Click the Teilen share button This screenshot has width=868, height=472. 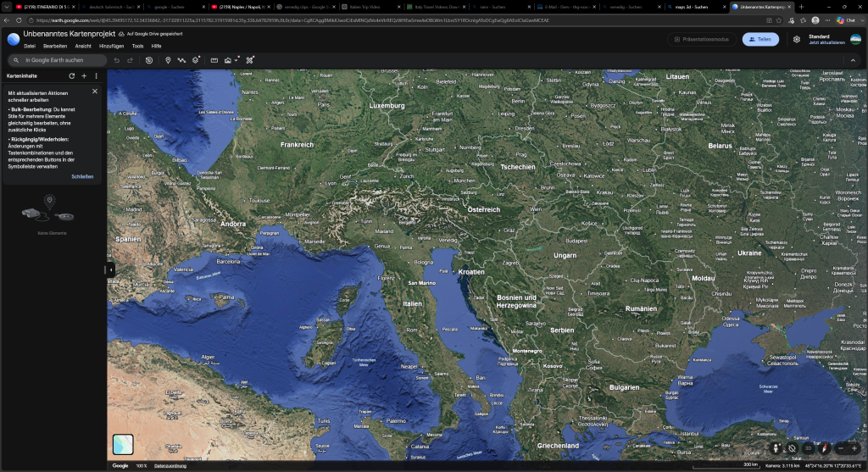[x=760, y=39]
